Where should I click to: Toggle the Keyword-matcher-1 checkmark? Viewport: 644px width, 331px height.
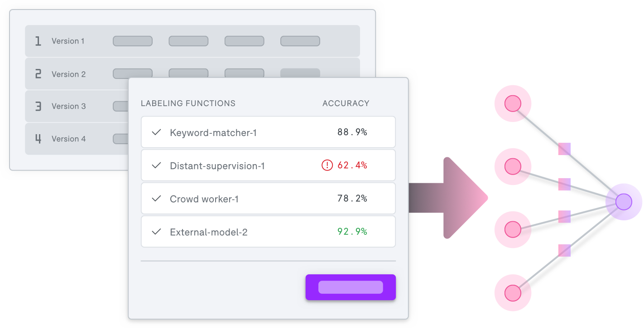pyautogui.click(x=156, y=132)
